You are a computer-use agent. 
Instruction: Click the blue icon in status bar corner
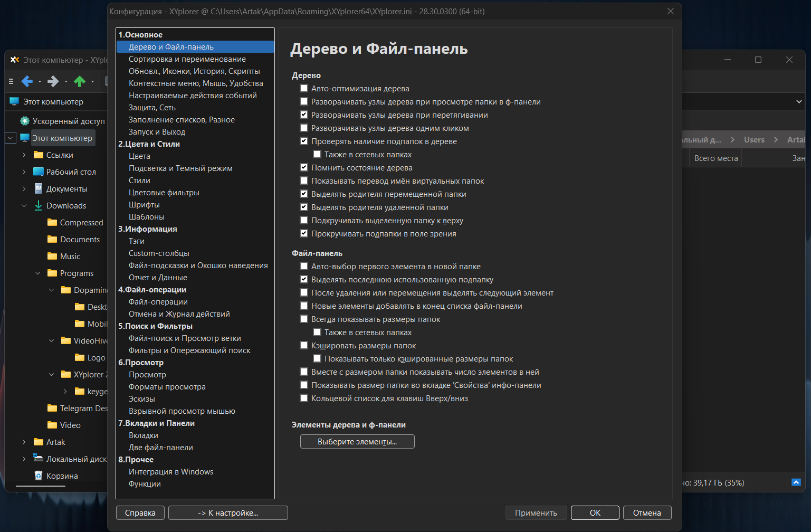796,482
